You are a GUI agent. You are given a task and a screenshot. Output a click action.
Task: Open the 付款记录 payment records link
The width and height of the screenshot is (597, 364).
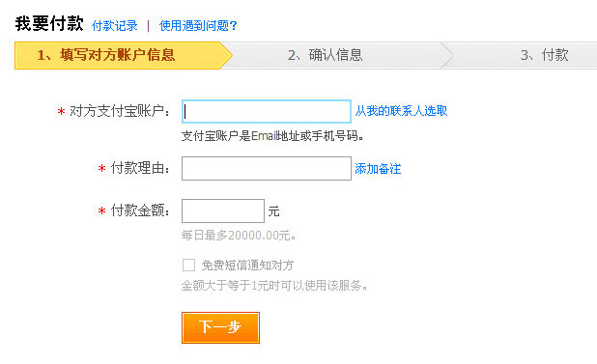[x=115, y=25]
